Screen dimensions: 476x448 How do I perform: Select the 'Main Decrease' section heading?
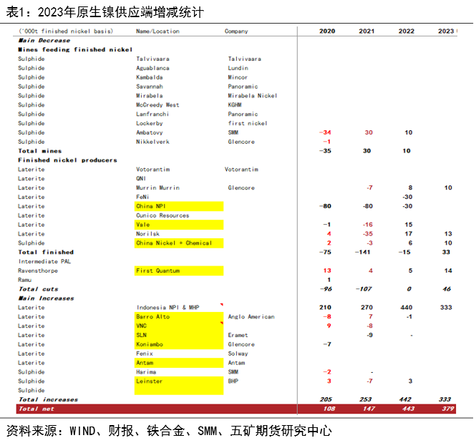44,40
